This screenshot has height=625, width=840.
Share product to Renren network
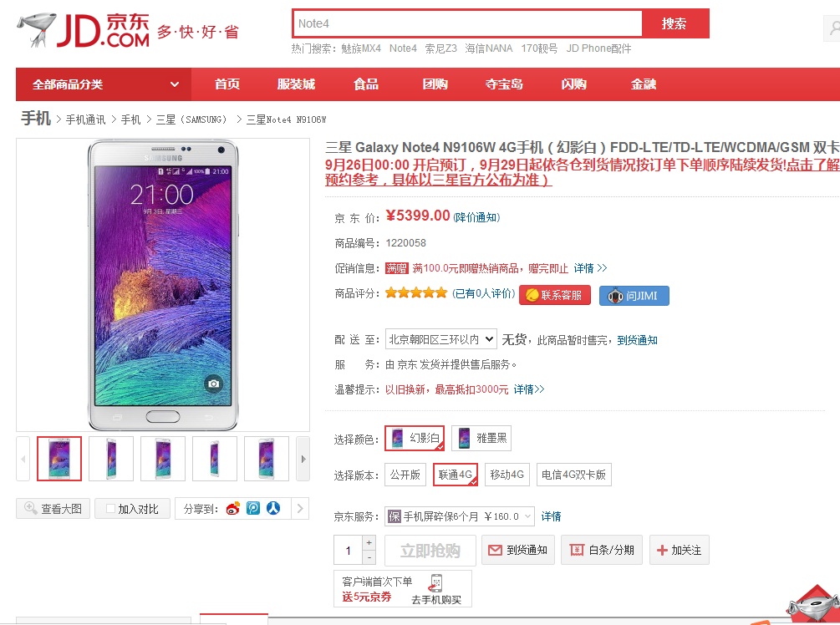(273, 508)
